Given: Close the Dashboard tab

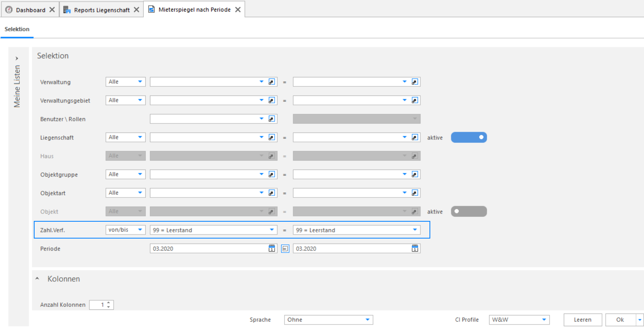Looking at the screenshot, I should [x=52, y=9].
